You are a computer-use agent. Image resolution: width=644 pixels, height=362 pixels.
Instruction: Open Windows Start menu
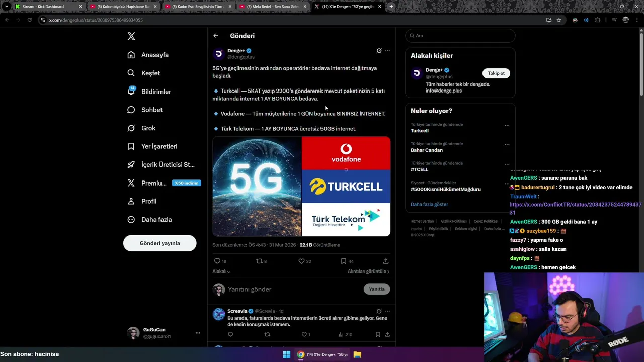[x=286, y=354]
